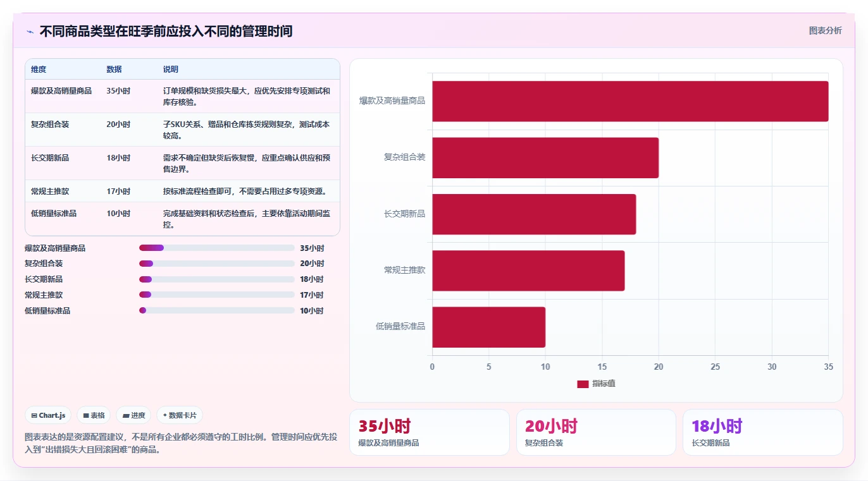
Task: Click the 常规主推款 bar in chart
Action: pyautogui.click(x=528, y=271)
